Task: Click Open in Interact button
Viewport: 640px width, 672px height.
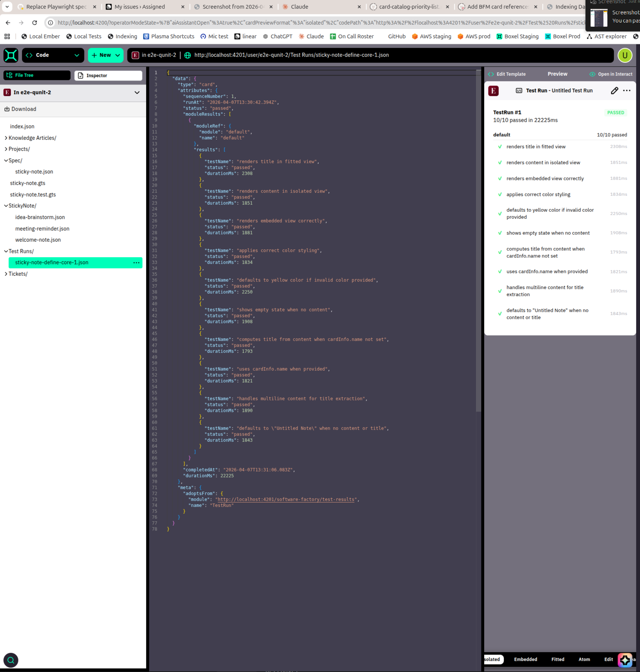Action: [611, 74]
